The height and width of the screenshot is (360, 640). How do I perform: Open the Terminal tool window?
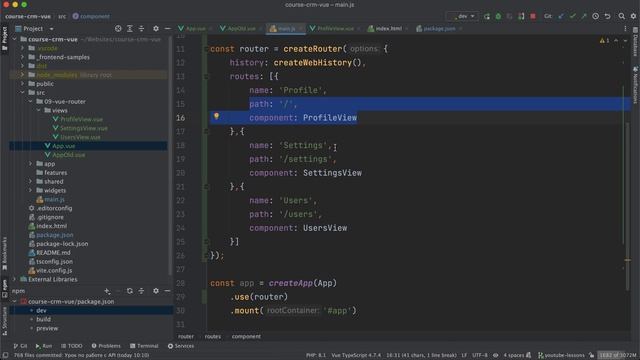(144, 346)
